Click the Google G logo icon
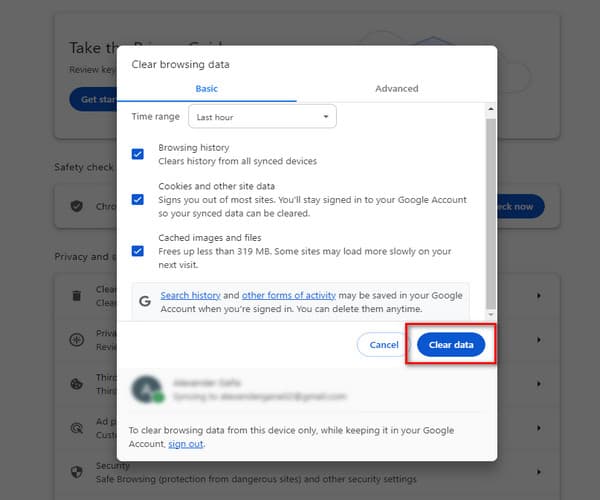Screen dimensions: 600x500 point(145,297)
